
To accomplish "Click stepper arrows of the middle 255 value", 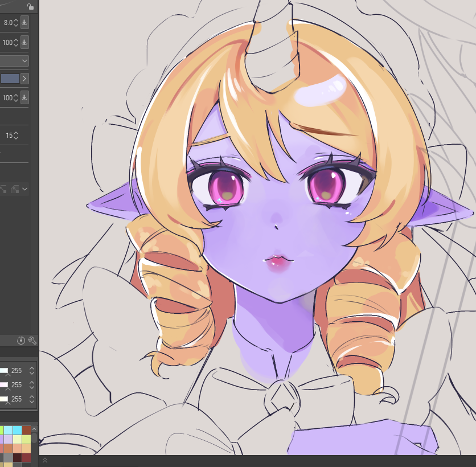I will (32, 385).
